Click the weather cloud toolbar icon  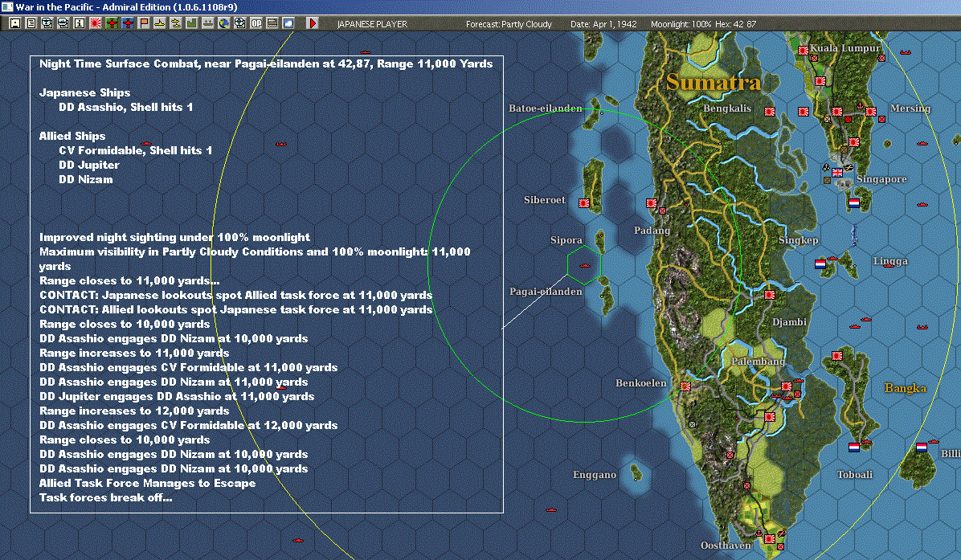(x=288, y=23)
